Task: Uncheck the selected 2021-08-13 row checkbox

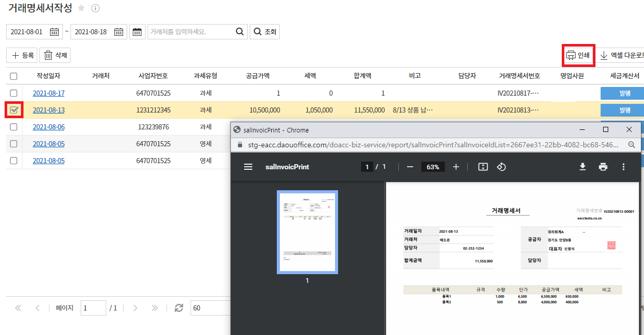Action: (x=14, y=109)
